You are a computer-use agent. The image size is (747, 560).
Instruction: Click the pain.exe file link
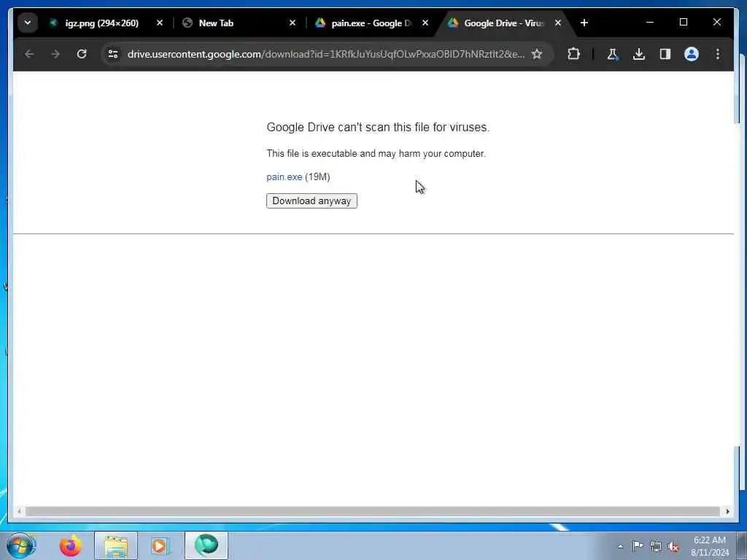click(285, 177)
